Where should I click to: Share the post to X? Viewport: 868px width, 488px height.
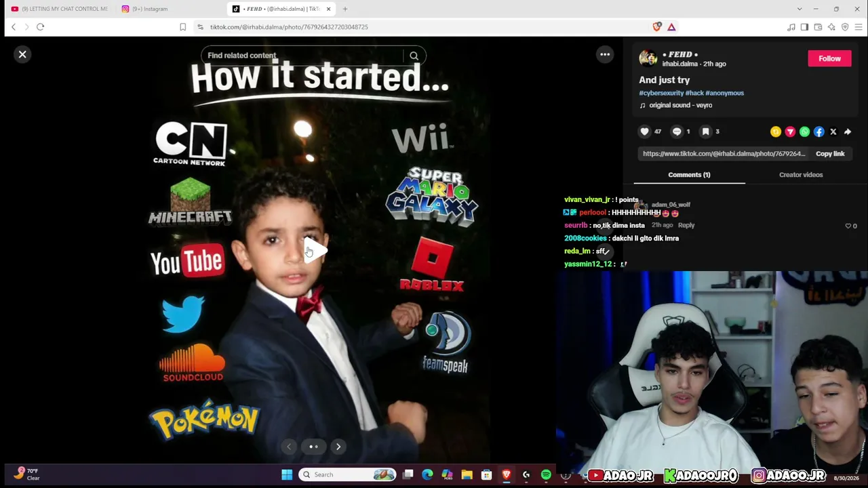click(833, 131)
